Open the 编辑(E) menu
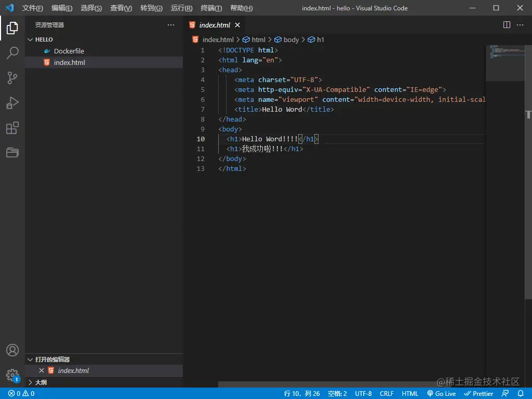Image resolution: width=532 pixels, height=399 pixels. coord(62,8)
